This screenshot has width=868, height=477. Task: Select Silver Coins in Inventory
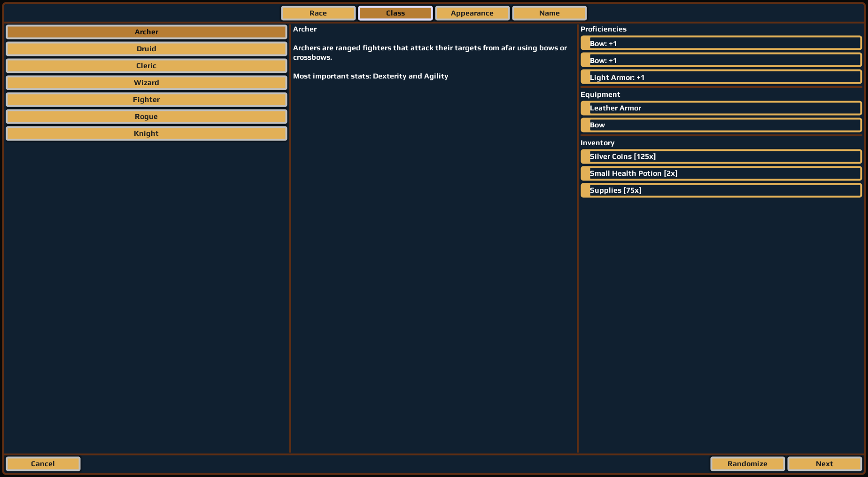721,156
